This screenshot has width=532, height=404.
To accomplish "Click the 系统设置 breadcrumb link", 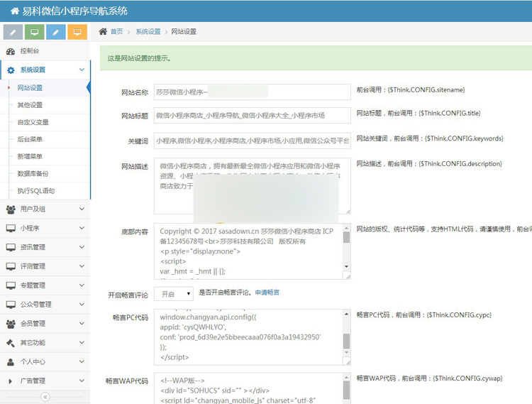I will click(148, 32).
